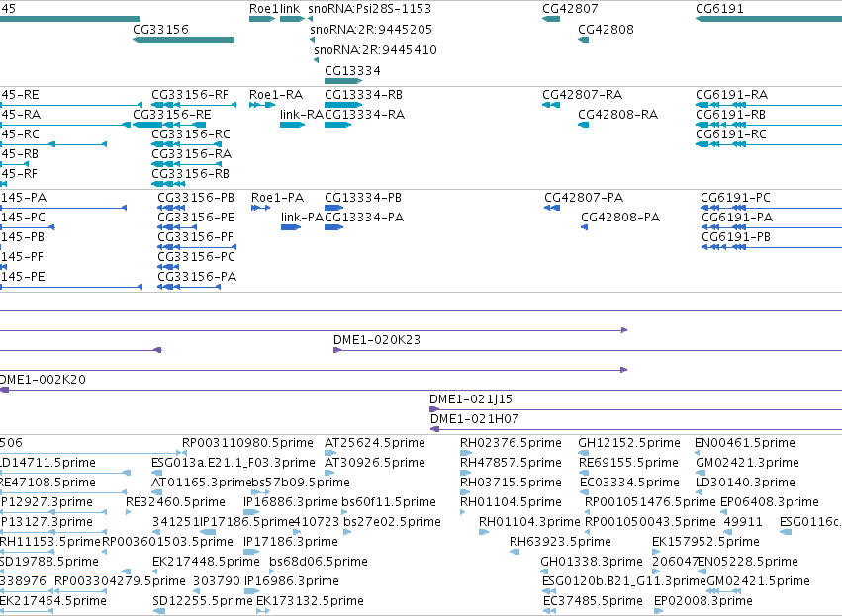842x616 pixels.
Task: Select EST GM02421.3prime label
Action: tap(747, 463)
